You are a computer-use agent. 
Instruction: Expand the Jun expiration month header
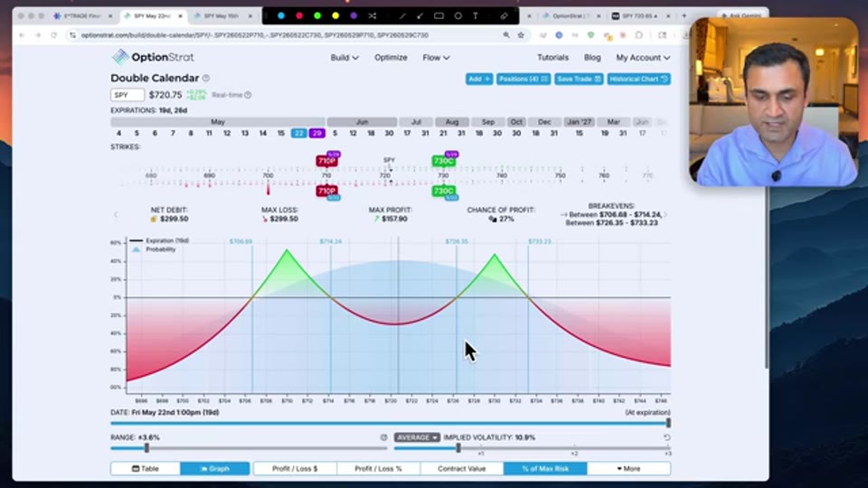coord(362,122)
